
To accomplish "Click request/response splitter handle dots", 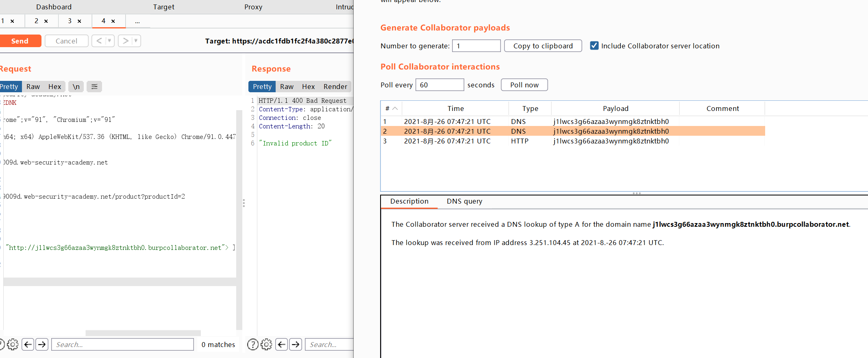I will click(244, 203).
